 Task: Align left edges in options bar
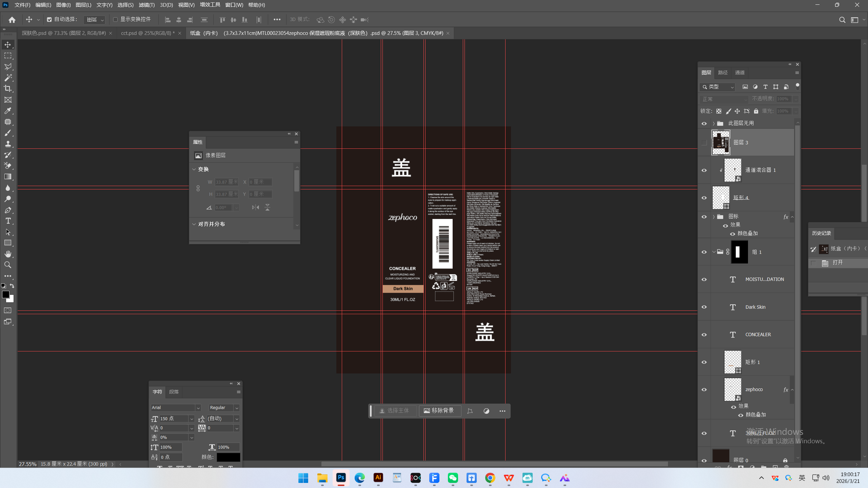[167, 20]
